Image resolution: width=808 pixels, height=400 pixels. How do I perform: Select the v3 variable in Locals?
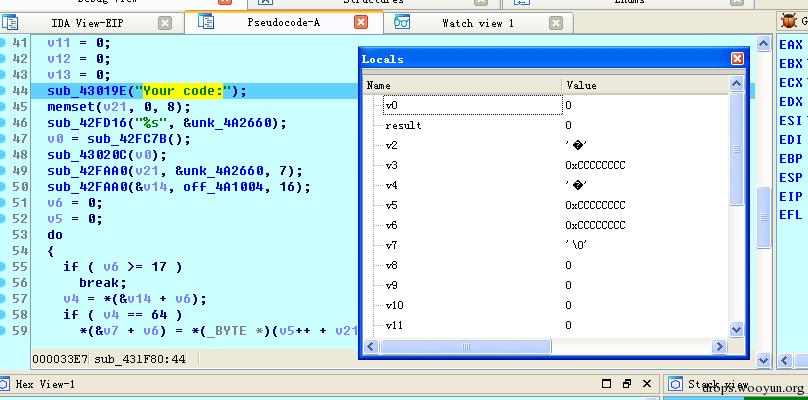coord(392,165)
